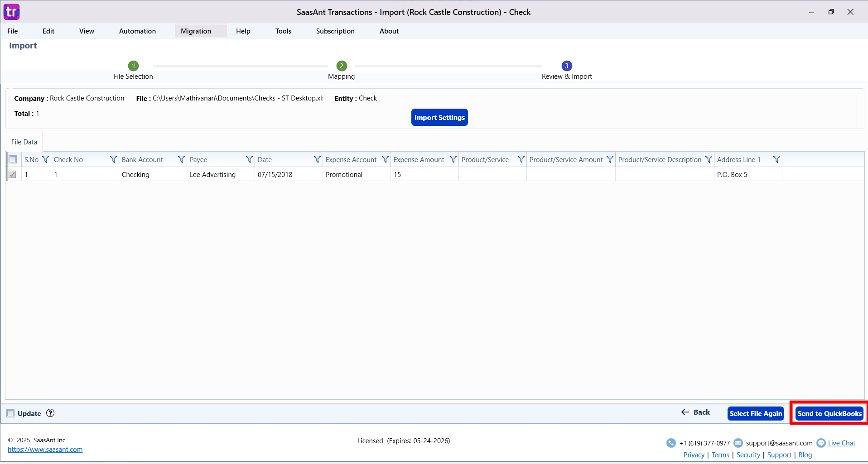Click the Checking bank account cell
The width and height of the screenshot is (868, 464).
(153, 174)
